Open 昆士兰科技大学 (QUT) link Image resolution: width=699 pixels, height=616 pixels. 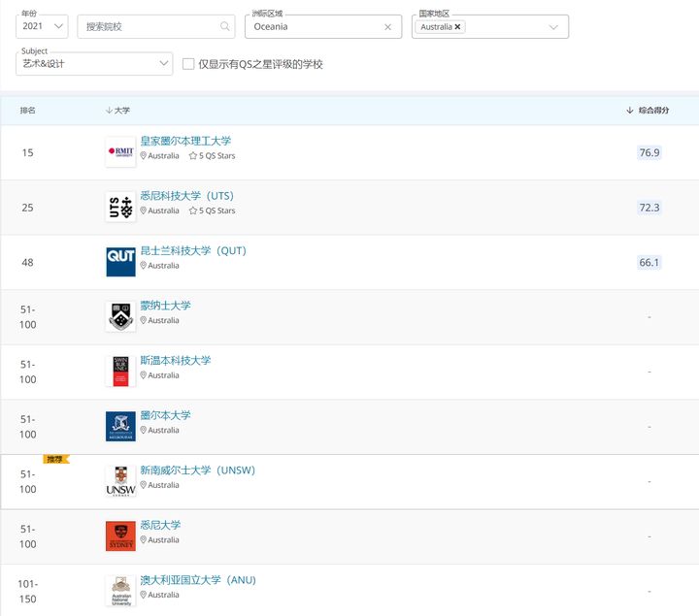[193, 250]
